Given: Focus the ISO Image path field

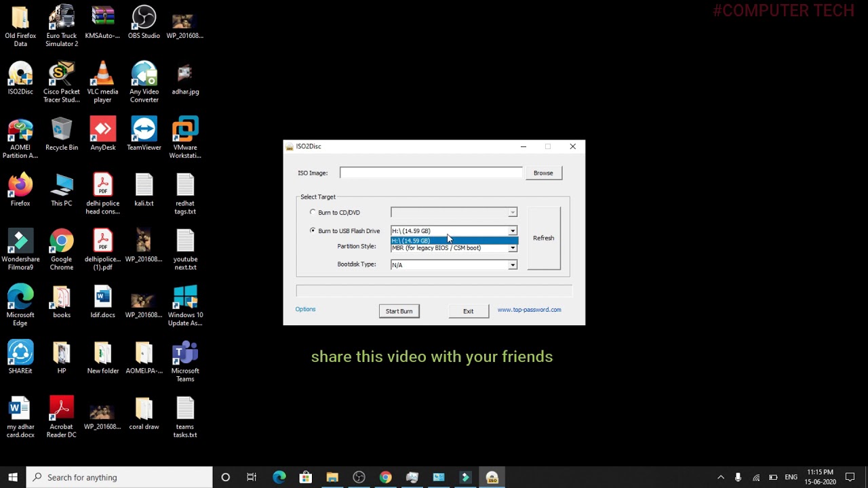Looking at the screenshot, I should (x=431, y=173).
